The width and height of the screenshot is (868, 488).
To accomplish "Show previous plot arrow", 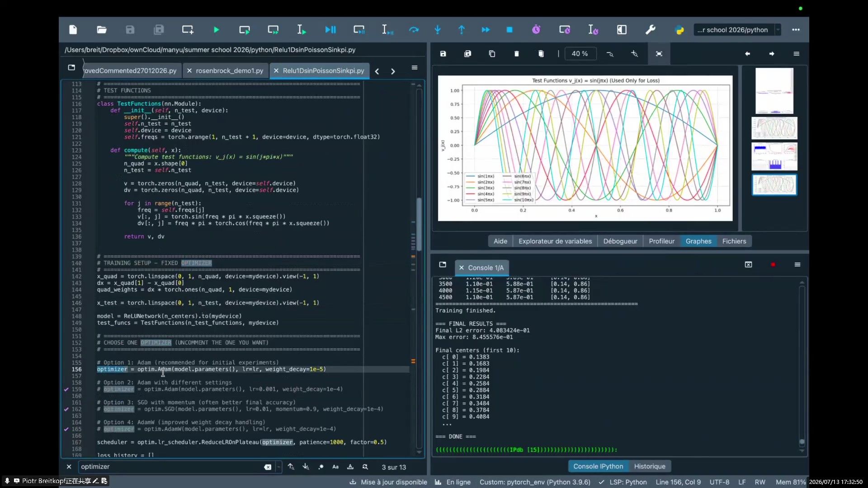I will click(x=747, y=54).
